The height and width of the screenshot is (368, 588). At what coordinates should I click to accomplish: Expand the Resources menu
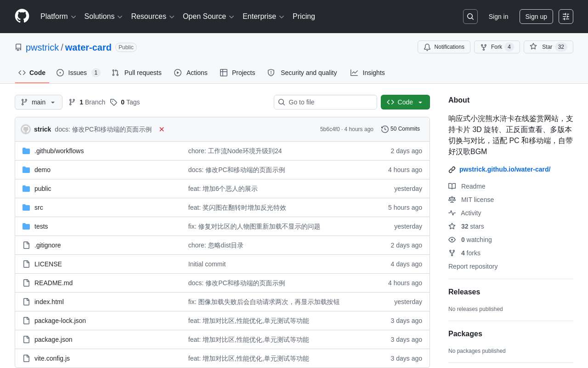pos(153,17)
